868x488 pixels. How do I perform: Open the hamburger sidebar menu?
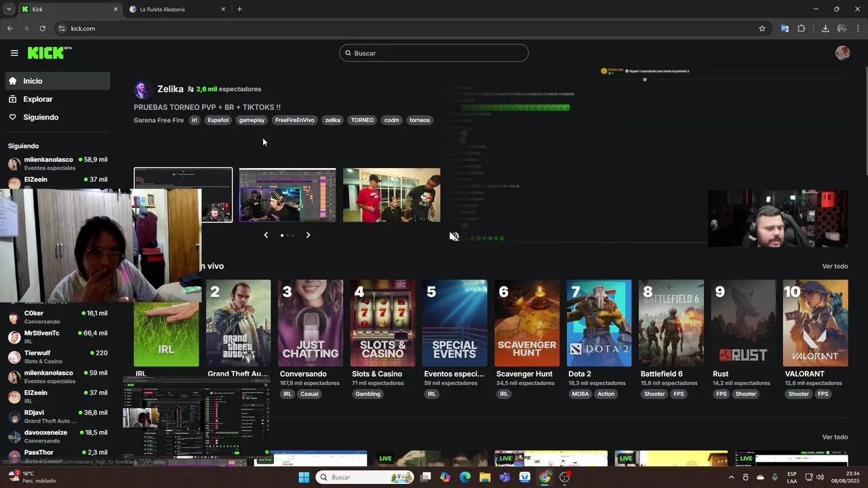(14, 53)
